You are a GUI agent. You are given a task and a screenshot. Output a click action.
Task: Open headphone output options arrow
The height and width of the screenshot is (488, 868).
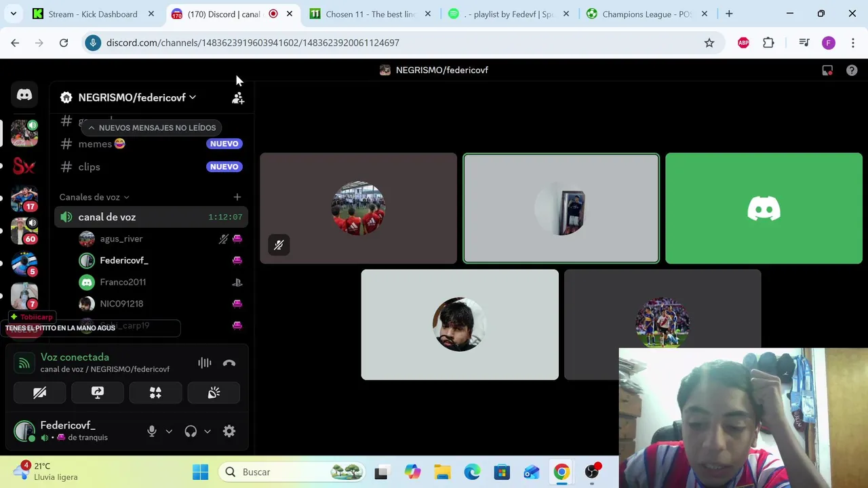pyautogui.click(x=208, y=431)
